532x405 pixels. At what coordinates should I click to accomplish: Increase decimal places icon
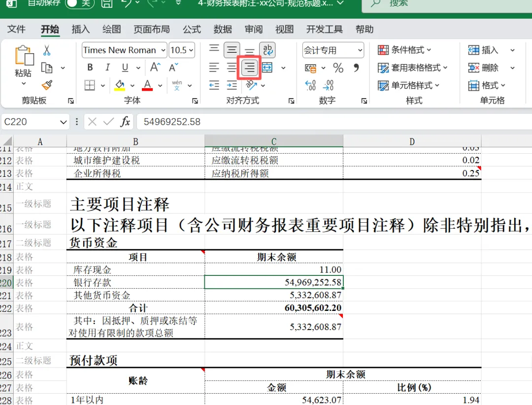[310, 85]
